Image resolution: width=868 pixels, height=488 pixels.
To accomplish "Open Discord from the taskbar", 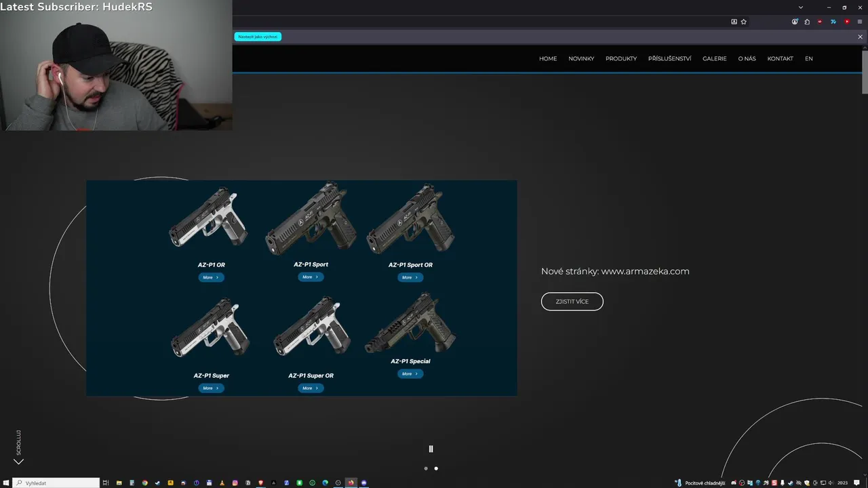I will [364, 483].
